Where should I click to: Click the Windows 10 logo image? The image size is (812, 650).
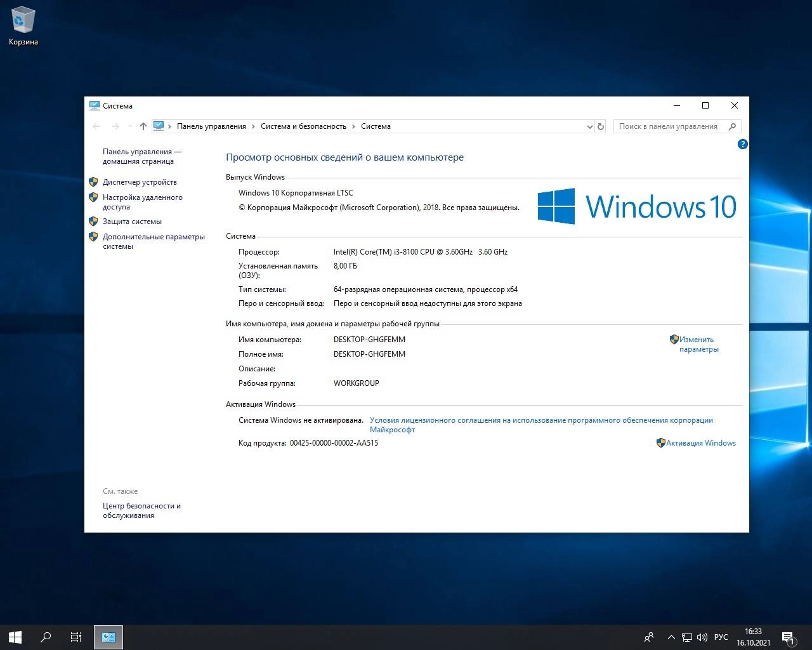click(637, 206)
